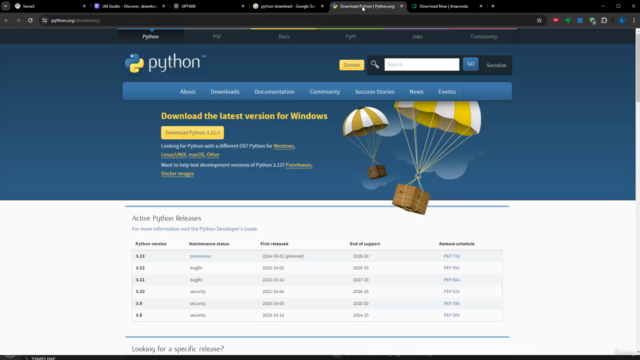Screen dimensions: 640x360
Task: Open PEP 619 release schedule link
Action: (x=451, y=291)
